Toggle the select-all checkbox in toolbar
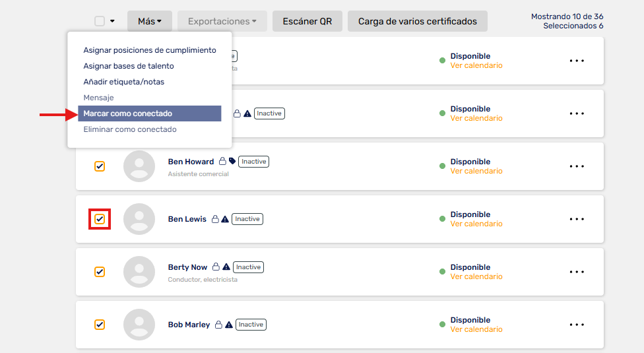The image size is (644, 353). 100,21
